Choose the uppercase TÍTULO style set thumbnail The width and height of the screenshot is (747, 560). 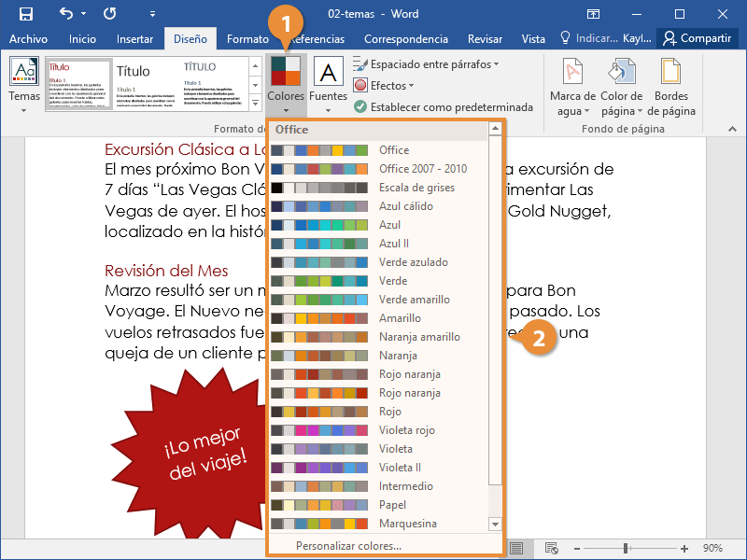pos(214,84)
